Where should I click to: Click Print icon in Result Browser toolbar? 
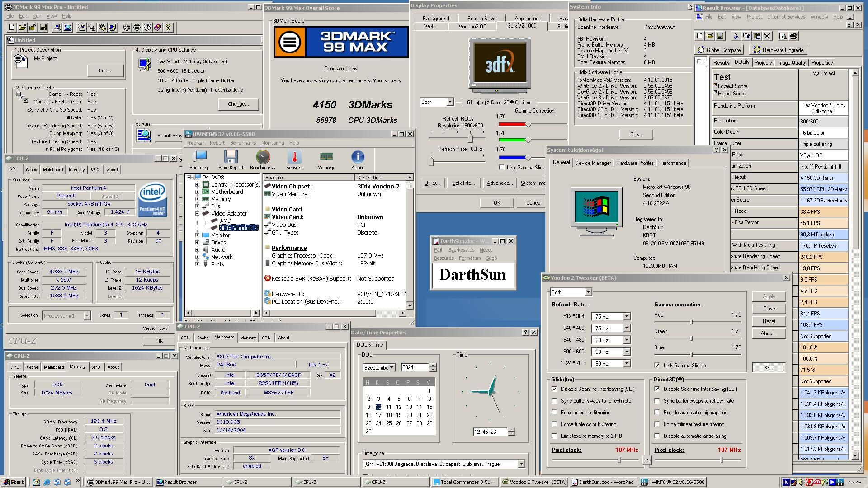click(793, 36)
